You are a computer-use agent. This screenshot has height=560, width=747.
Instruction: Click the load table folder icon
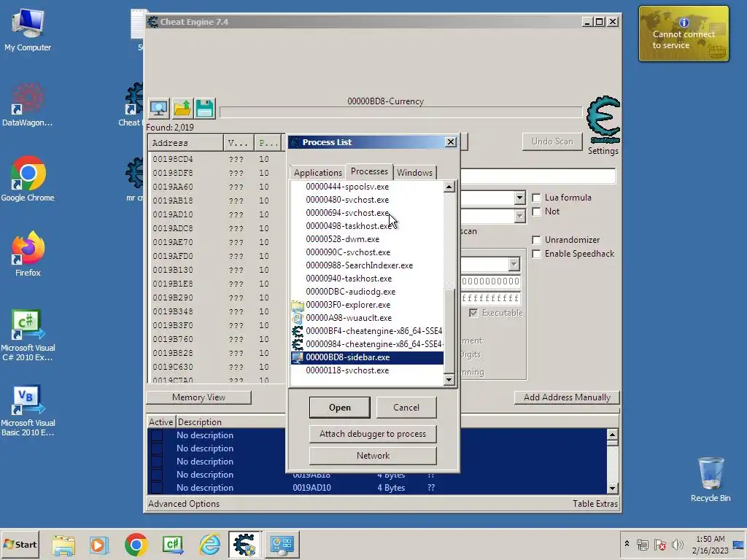pyautogui.click(x=182, y=109)
